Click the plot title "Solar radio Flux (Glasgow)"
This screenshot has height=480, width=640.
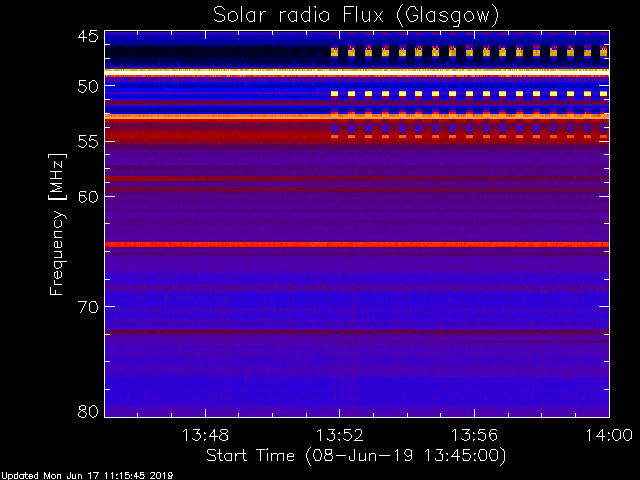(x=356, y=16)
